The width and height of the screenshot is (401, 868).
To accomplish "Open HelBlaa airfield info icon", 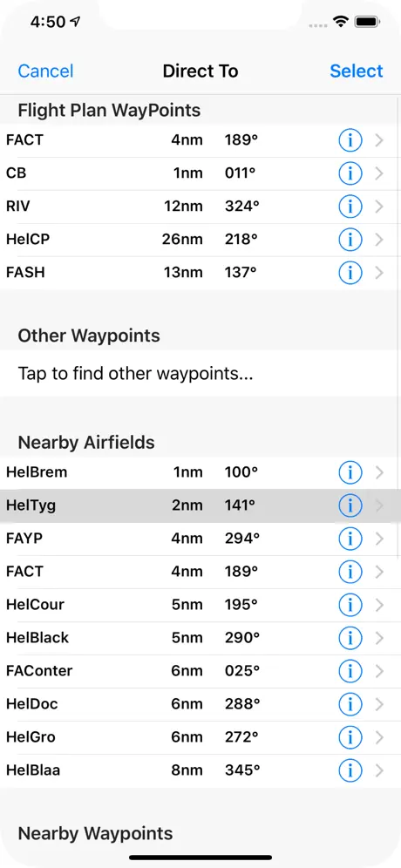I will click(x=350, y=770).
